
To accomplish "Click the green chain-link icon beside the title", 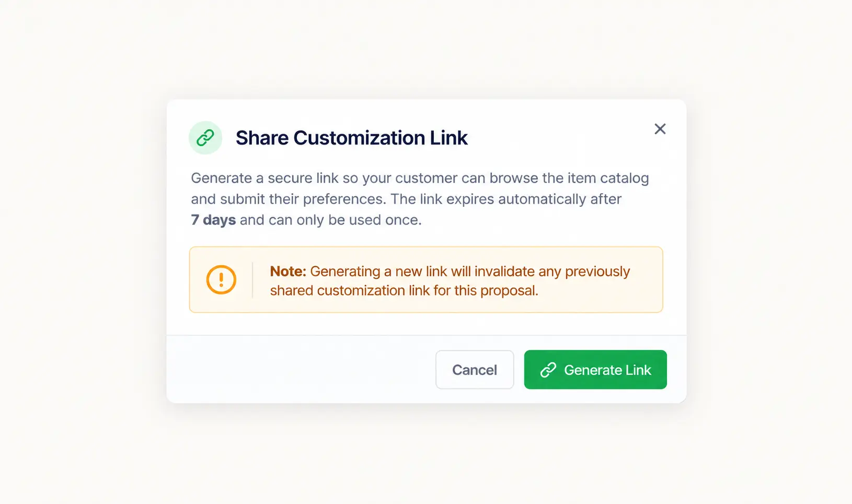I will tap(205, 138).
